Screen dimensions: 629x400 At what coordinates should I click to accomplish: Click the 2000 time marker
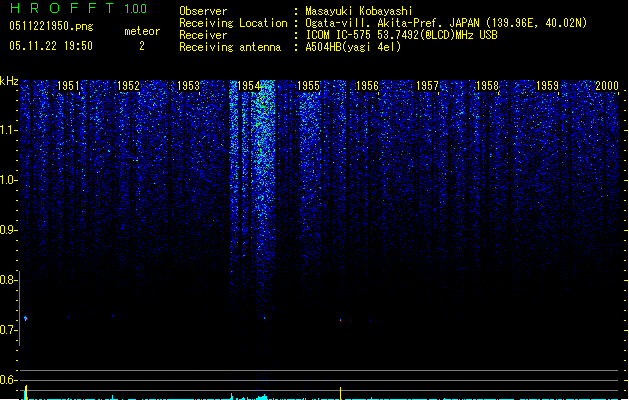607,86
